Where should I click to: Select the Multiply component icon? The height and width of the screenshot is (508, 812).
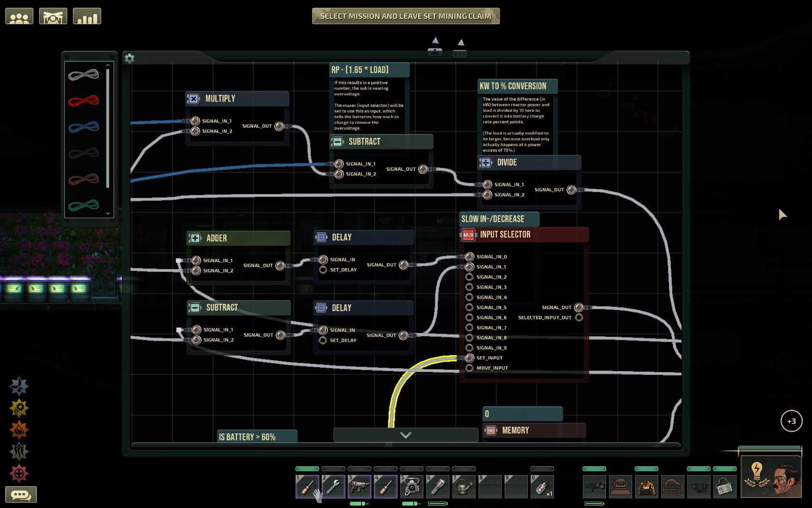coord(193,99)
